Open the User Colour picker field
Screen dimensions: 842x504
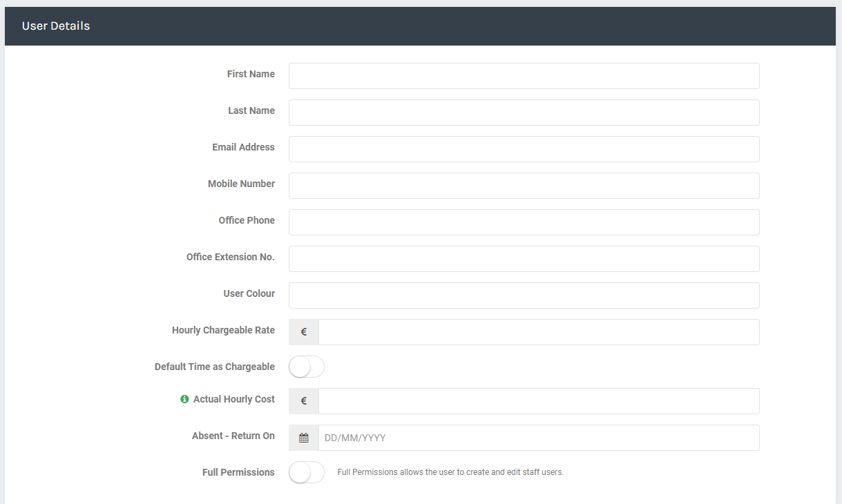point(524,295)
